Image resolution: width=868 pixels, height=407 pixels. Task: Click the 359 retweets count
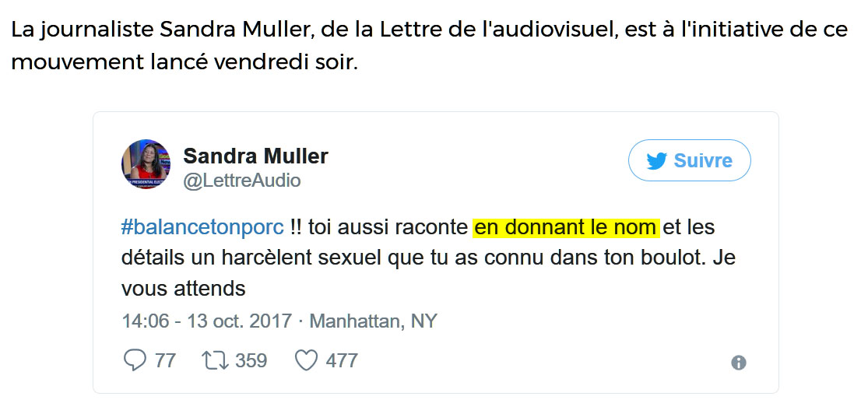click(x=251, y=360)
